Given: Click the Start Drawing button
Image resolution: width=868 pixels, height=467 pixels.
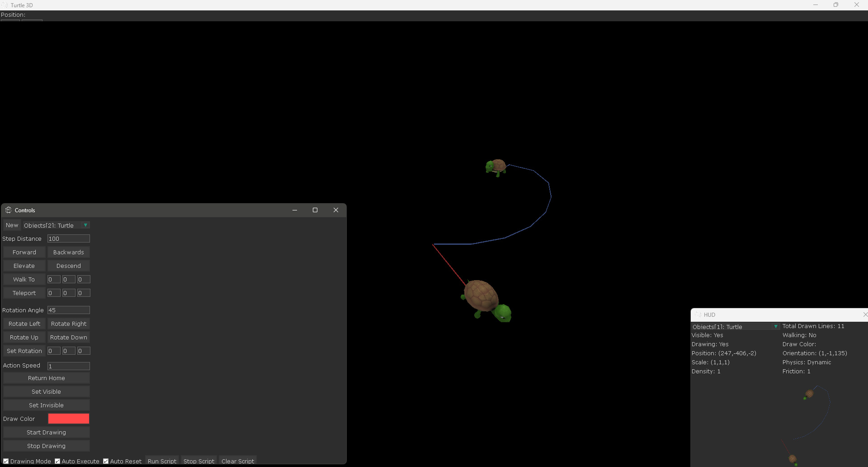Looking at the screenshot, I should pyautogui.click(x=47, y=433).
